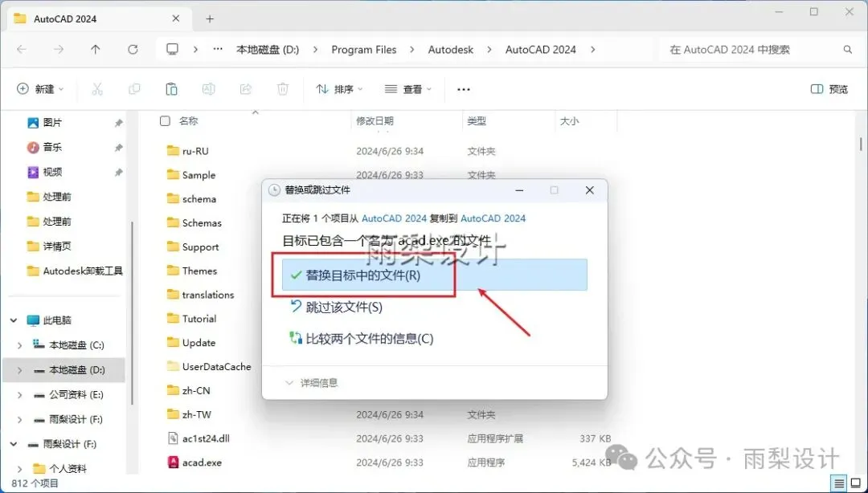Click the file list vertical scrollbar

pos(861,144)
